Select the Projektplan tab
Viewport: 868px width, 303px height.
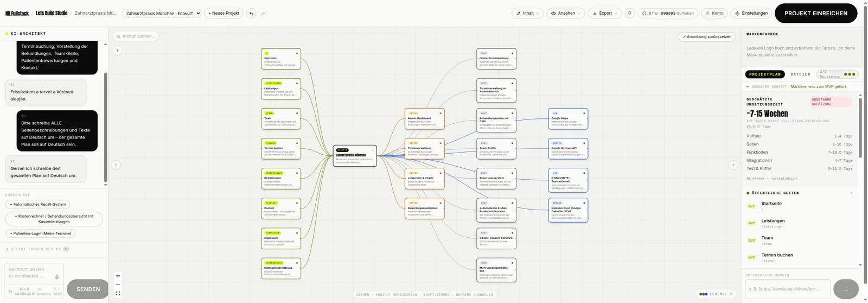(765, 74)
